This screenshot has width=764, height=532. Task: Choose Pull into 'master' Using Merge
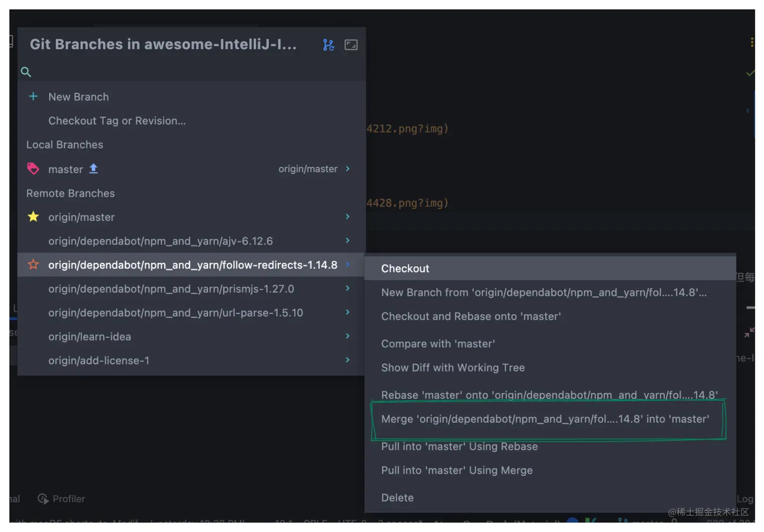tap(550, 470)
